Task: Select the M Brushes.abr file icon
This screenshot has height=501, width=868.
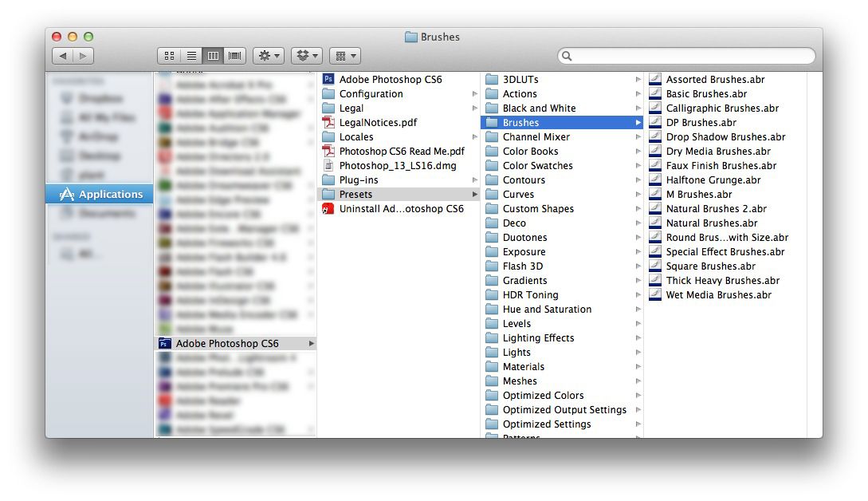Action: click(x=655, y=195)
